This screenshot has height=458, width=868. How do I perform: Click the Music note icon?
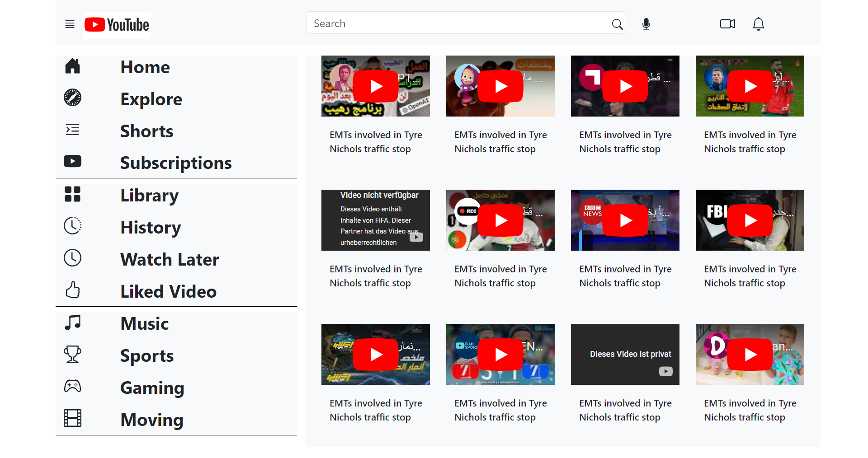point(72,322)
